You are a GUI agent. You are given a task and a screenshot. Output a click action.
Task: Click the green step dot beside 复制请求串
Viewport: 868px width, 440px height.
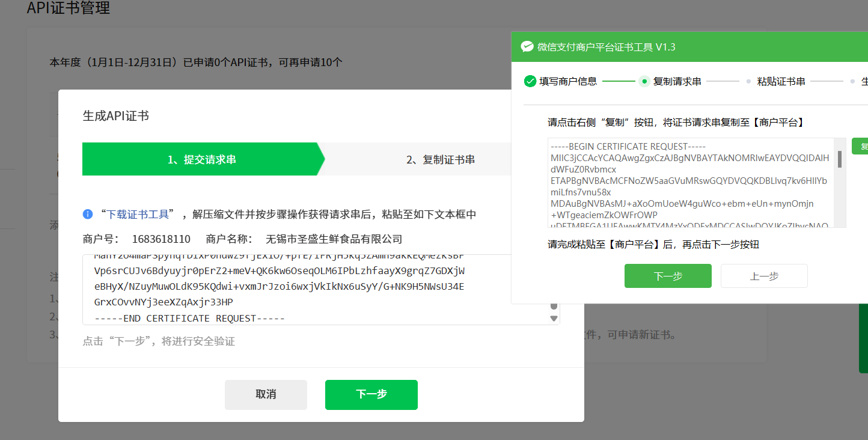[644, 81]
